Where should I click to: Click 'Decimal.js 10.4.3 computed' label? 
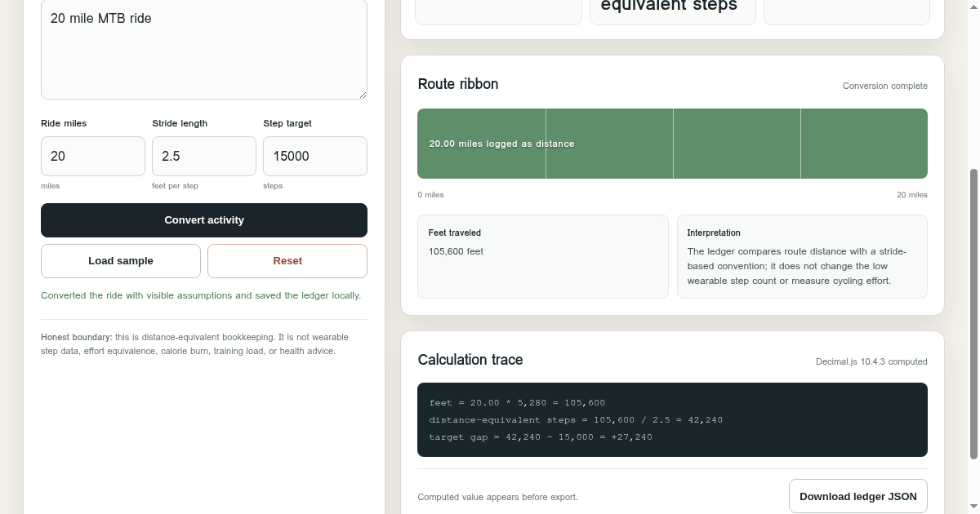[871, 361]
